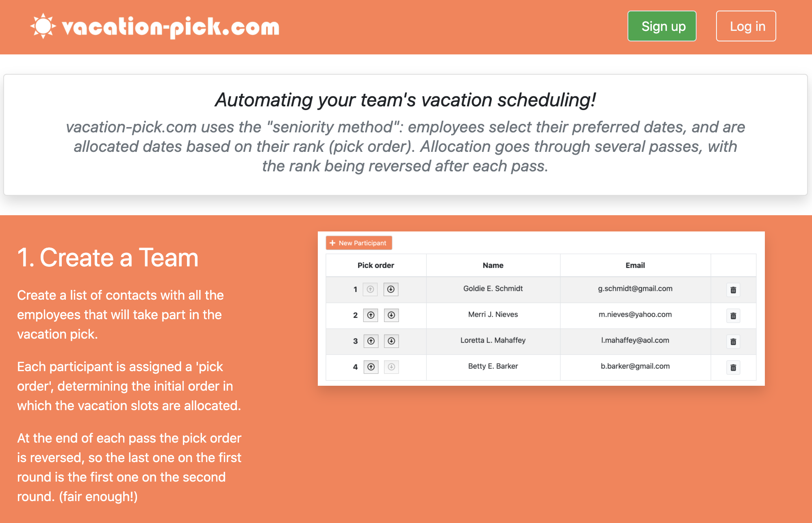Remove Loretta L. Mahaffey with trash icon
Image resolution: width=812 pixels, height=523 pixels.
click(x=733, y=341)
